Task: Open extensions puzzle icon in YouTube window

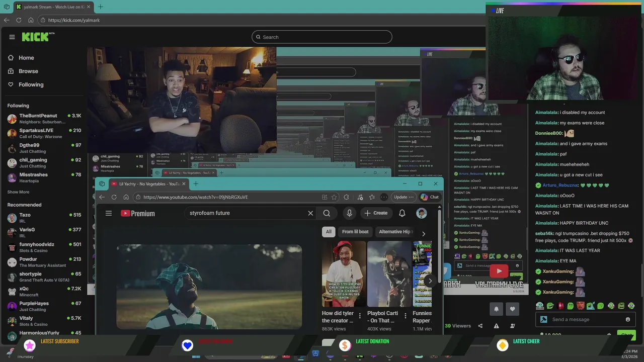Action: tap(346, 197)
